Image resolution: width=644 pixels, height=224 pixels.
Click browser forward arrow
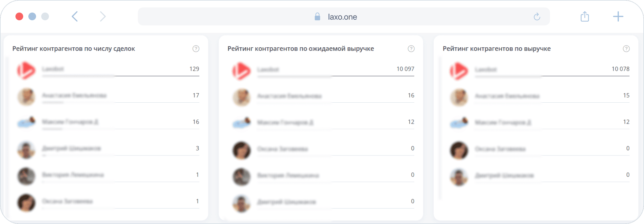point(102,16)
